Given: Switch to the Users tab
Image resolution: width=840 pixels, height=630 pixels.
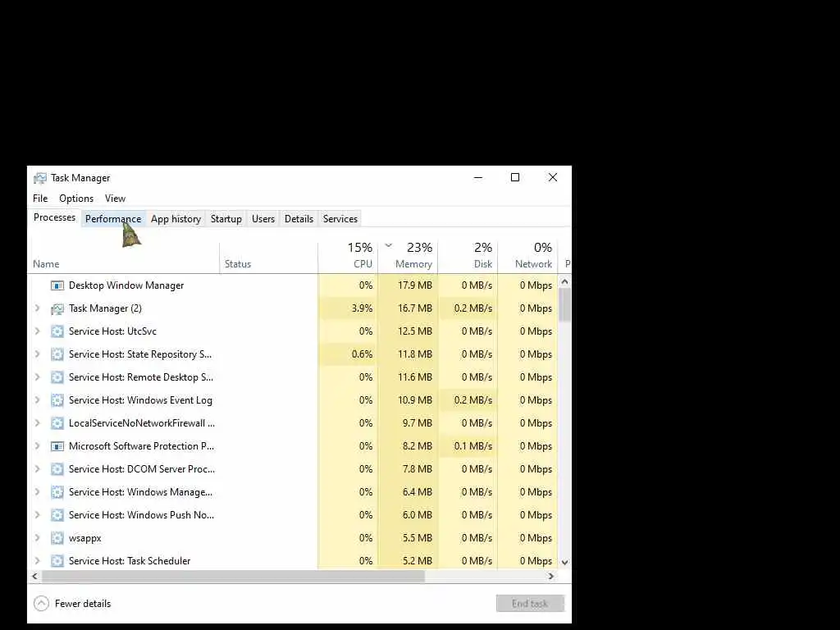Looking at the screenshot, I should tap(263, 218).
